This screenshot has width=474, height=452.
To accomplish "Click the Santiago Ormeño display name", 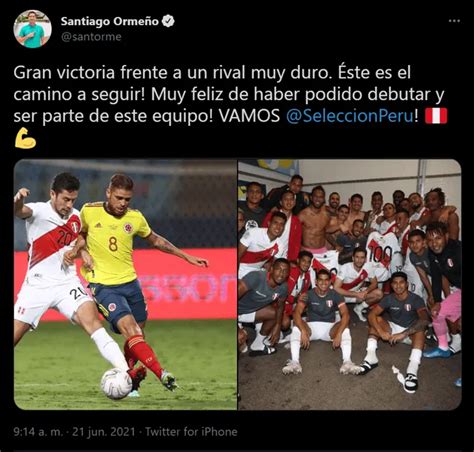I will click(x=110, y=21).
